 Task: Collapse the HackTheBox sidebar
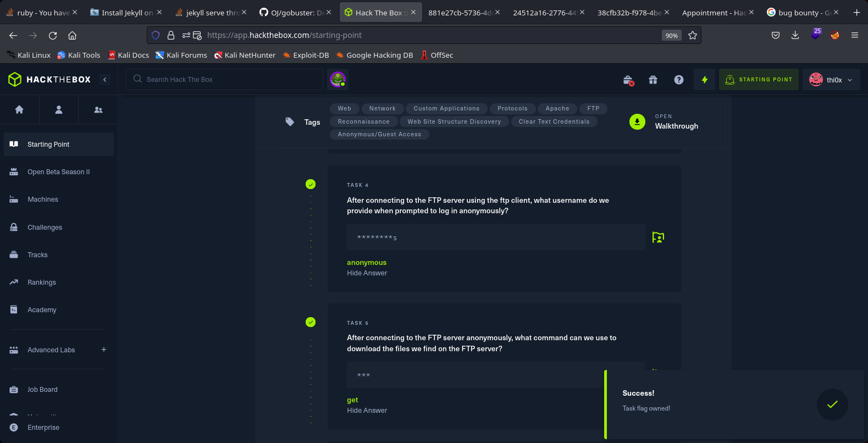(105, 80)
